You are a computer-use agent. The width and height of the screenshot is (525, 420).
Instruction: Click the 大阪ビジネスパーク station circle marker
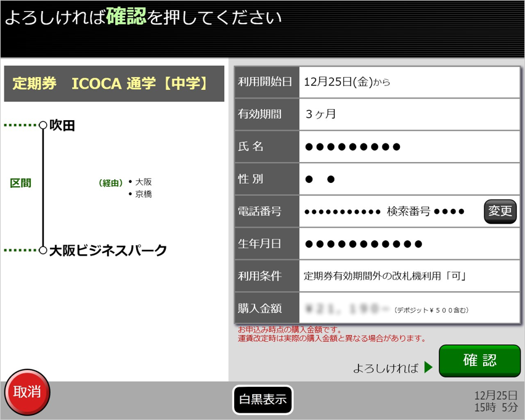(43, 250)
